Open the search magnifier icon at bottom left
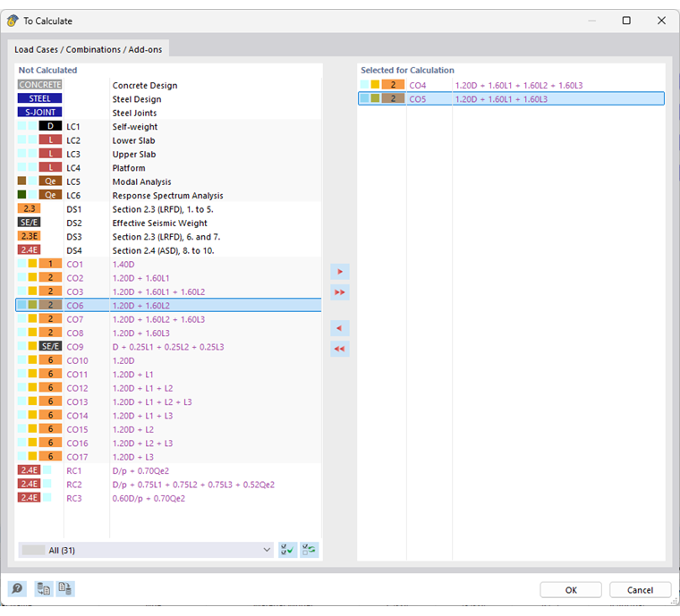This screenshot has height=616, width=680. 17,588
